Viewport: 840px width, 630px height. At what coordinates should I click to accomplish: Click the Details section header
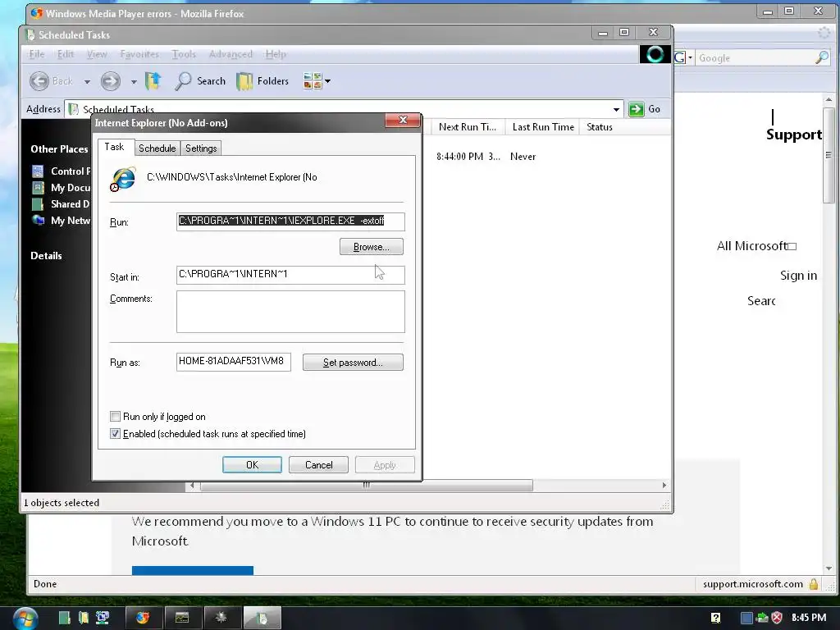pyautogui.click(x=46, y=256)
